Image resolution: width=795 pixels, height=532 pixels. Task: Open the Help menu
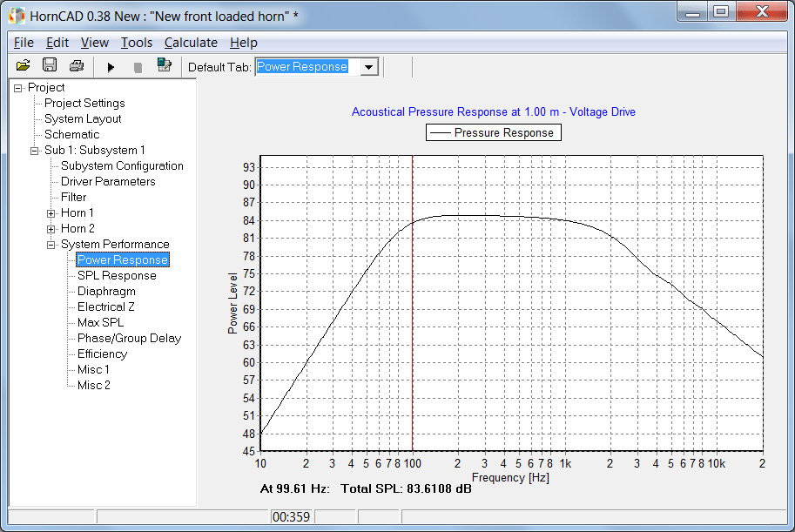coord(243,43)
